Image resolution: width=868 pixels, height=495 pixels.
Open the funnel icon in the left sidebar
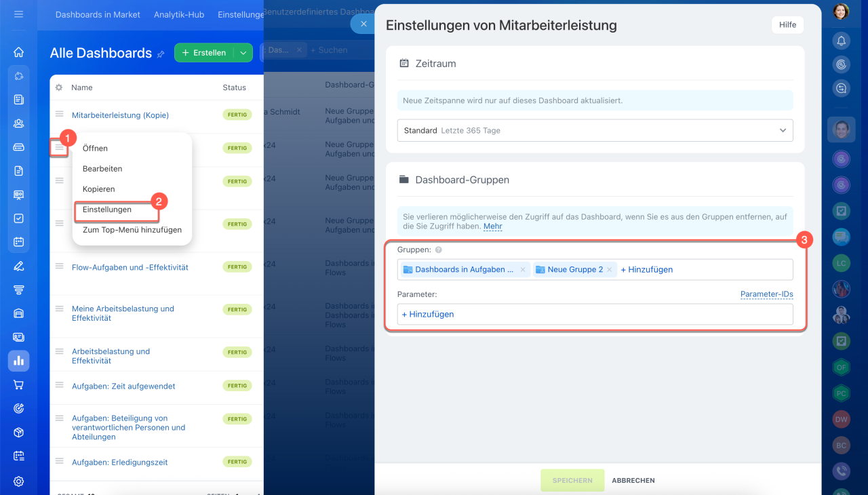(18, 290)
